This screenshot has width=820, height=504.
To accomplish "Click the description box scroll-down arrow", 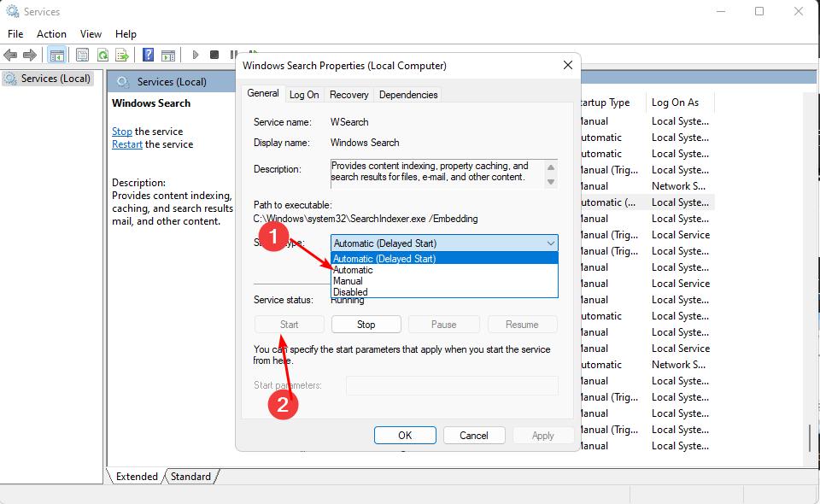I will (x=551, y=182).
